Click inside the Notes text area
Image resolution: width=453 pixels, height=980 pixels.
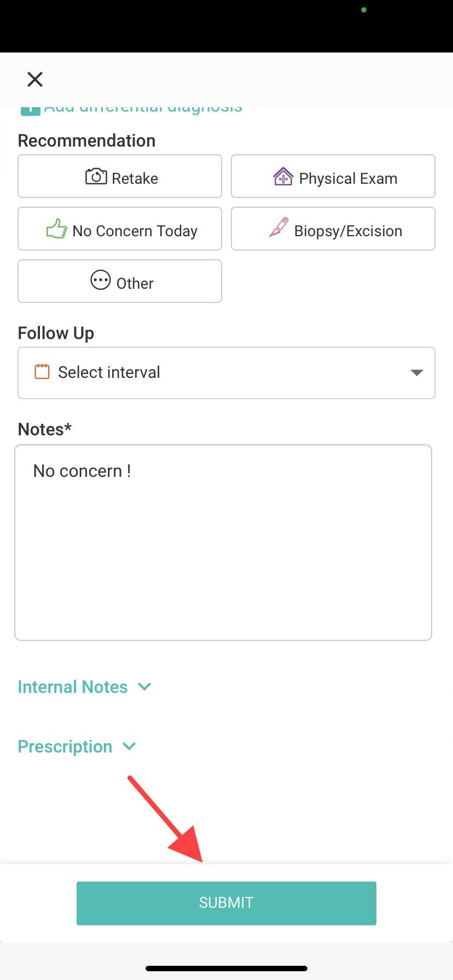coord(223,542)
